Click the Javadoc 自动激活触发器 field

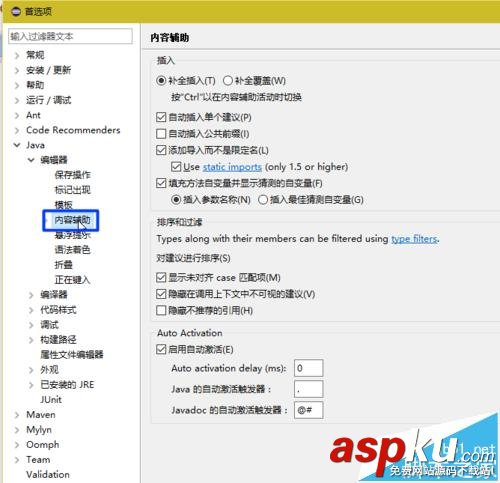[x=308, y=410]
